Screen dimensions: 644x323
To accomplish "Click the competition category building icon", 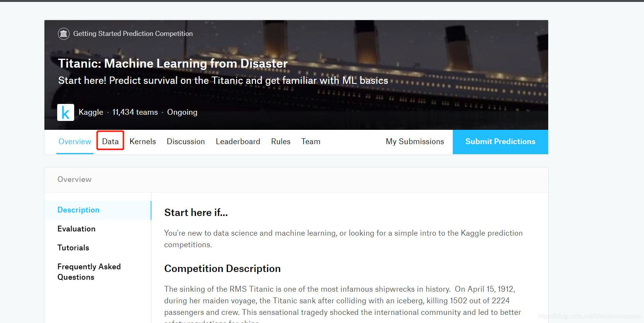I will click(x=64, y=34).
